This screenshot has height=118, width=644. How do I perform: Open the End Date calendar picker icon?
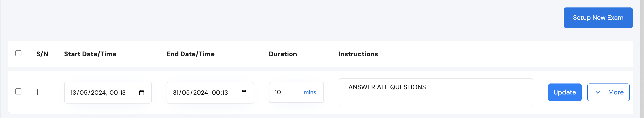point(244,93)
